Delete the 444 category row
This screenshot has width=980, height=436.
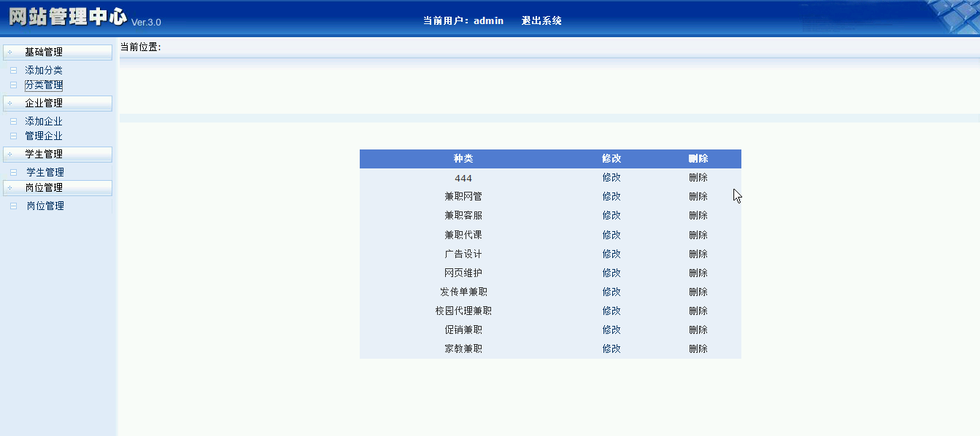pyautogui.click(x=698, y=177)
